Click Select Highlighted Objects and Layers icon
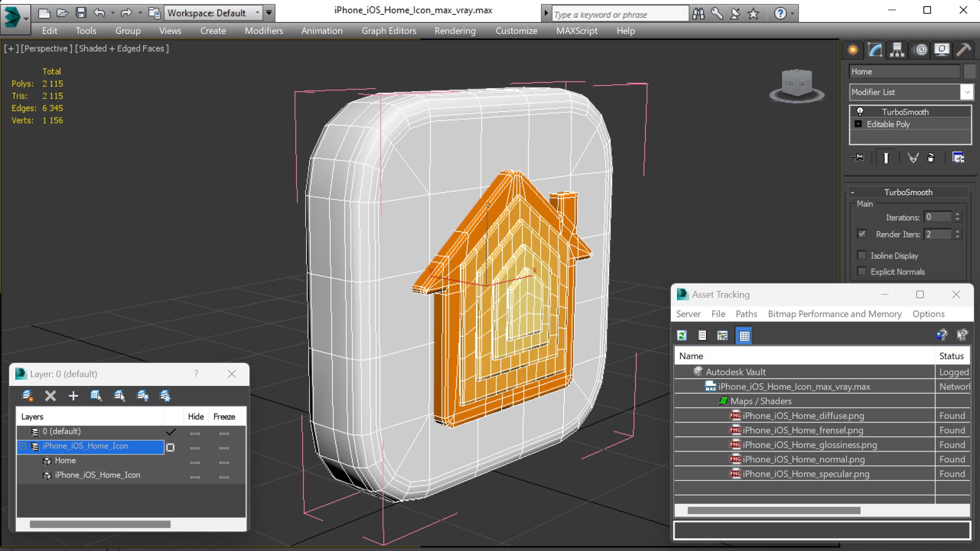 [96, 396]
